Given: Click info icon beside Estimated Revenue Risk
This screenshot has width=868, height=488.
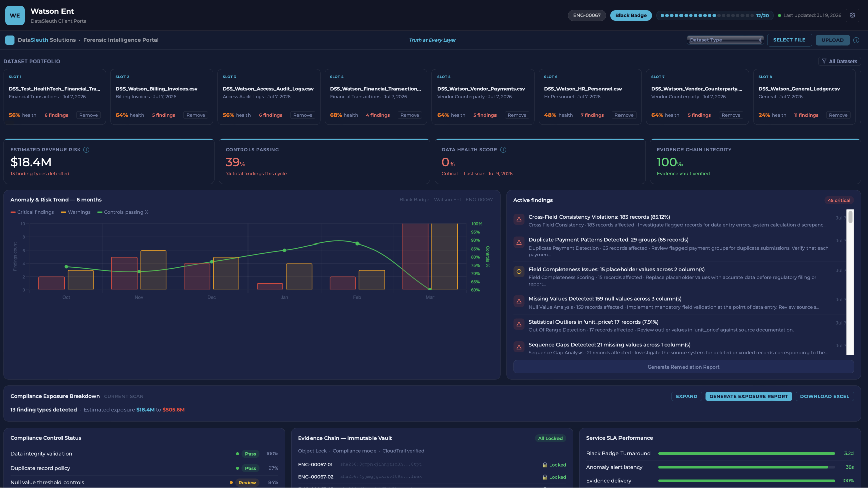Looking at the screenshot, I should [86, 150].
